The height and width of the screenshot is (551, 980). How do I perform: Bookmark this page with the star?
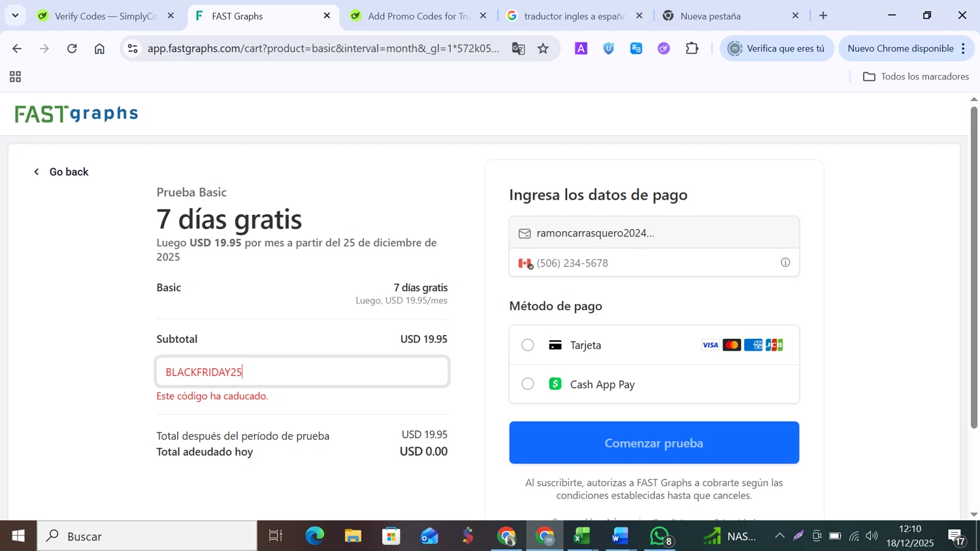tap(543, 48)
